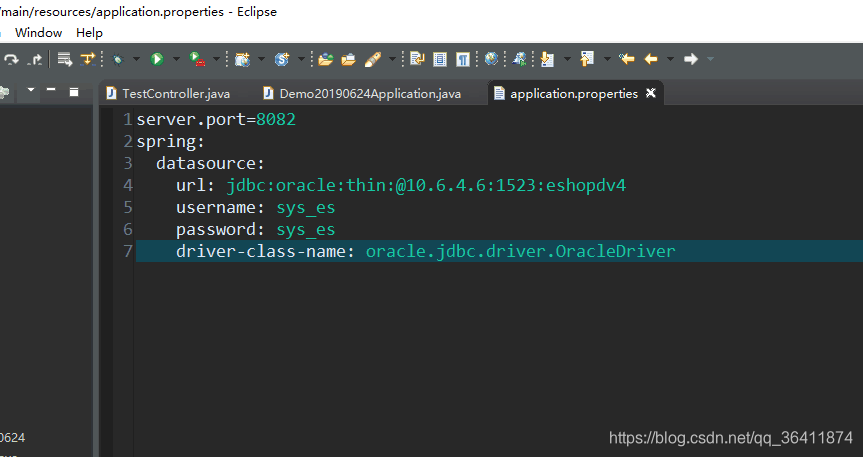Click the 'datasource:' line
The width and height of the screenshot is (863, 457).
211,164
